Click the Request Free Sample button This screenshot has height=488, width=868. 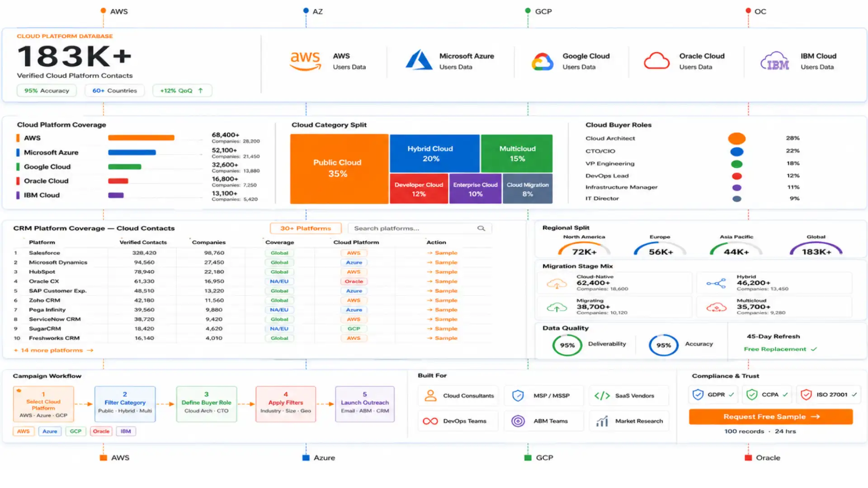pyautogui.click(x=771, y=417)
